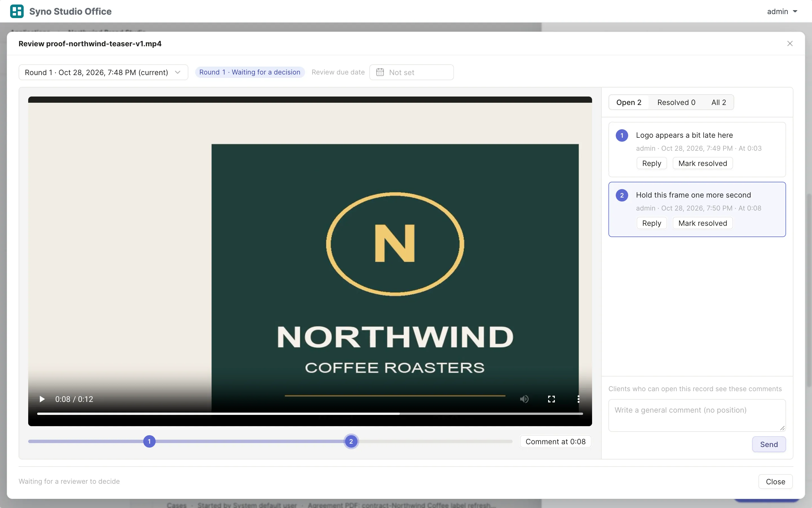This screenshot has height=508, width=812.
Task: Expand the Round 1 version dropdown
Action: [103, 72]
